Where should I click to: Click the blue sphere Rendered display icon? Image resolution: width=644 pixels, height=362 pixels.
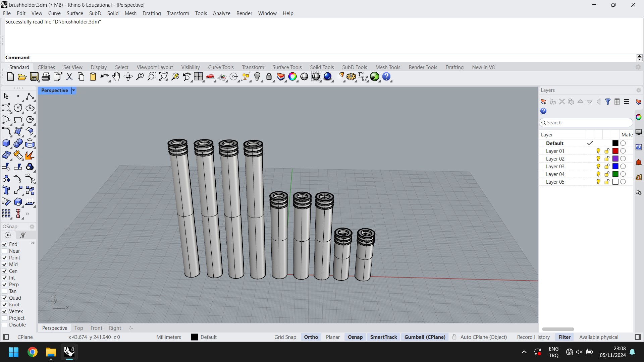[x=328, y=77]
